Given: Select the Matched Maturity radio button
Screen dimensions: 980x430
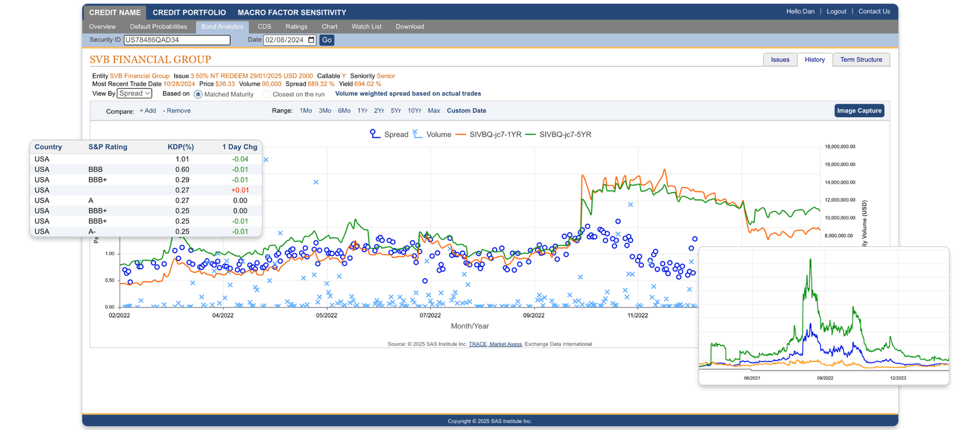Looking at the screenshot, I should coord(198,94).
